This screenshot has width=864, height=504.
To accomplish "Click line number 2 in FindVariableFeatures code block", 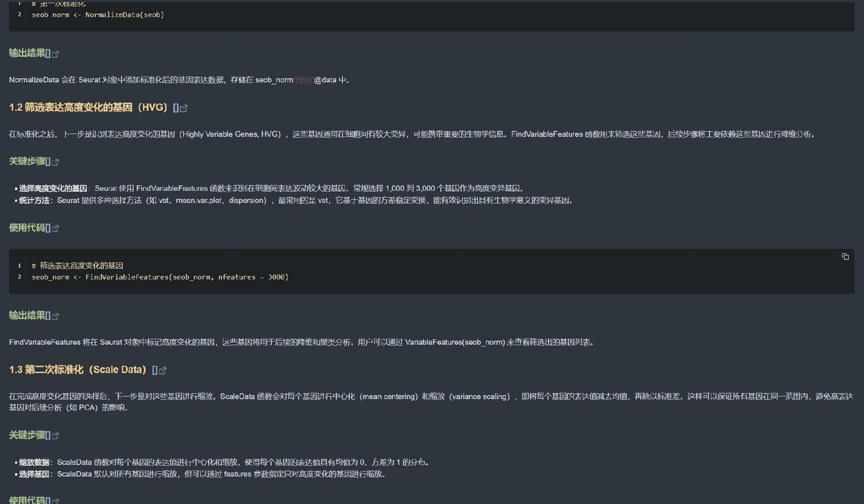I will point(19,277).
